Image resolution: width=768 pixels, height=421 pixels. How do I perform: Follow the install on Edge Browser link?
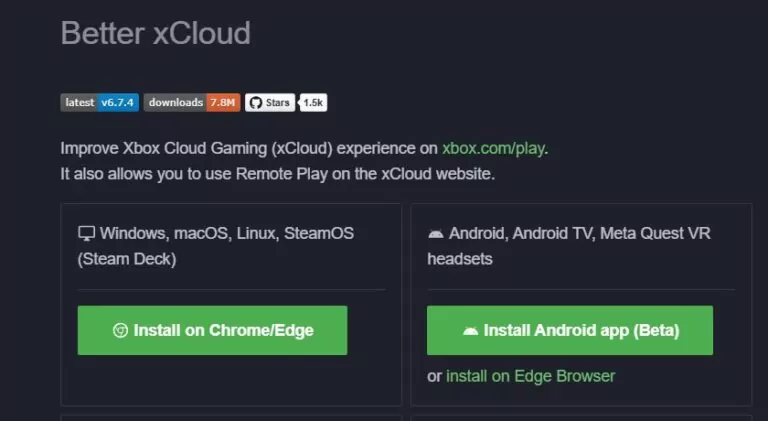[530, 376]
